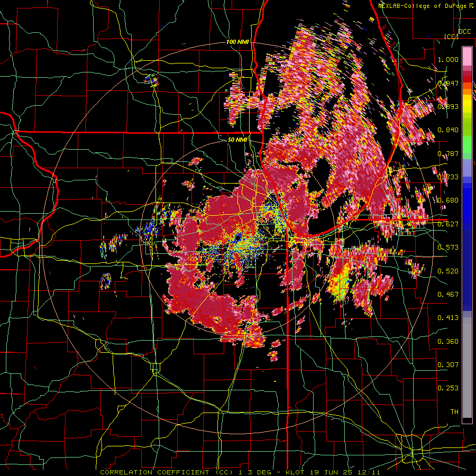This screenshot has height=476, width=476.
Task: Select the 0.627 legend value
Action: click(448, 224)
